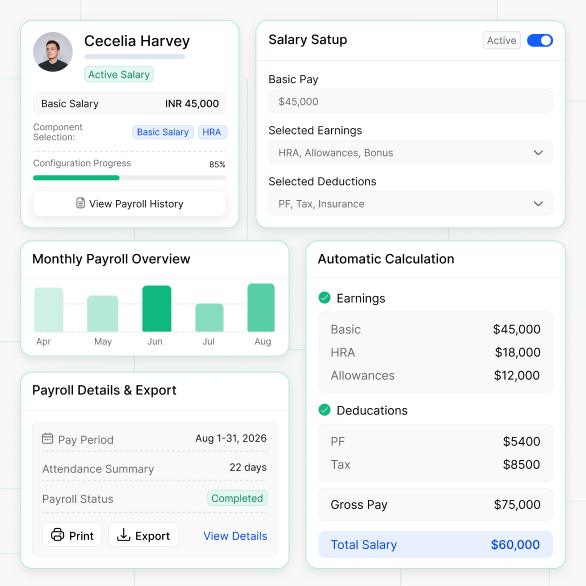The image size is (586, 586).
Task: Click the Allowances $12,000 value
Action: tap(517, 375)
